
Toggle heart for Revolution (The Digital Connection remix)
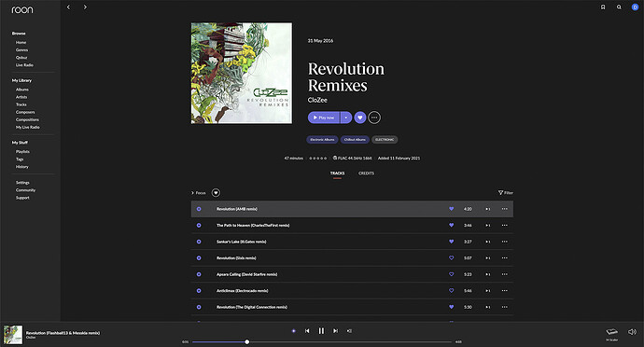(452, 307)
